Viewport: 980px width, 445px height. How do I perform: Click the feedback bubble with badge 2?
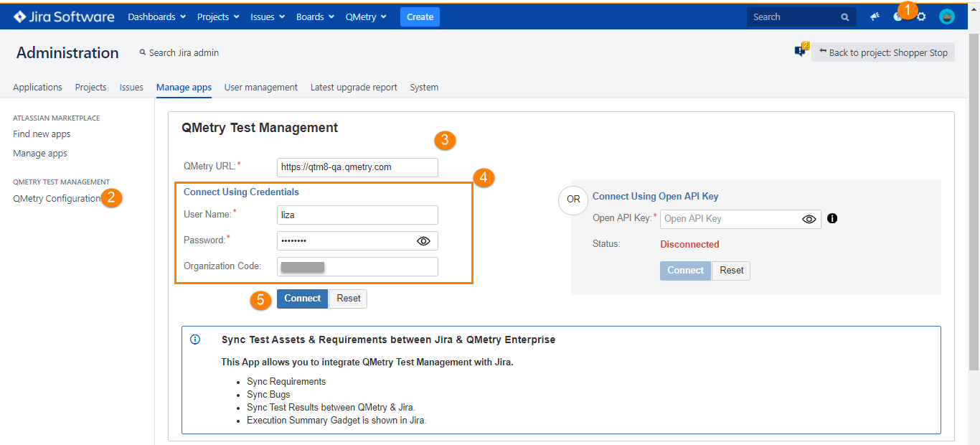(800, 50)
